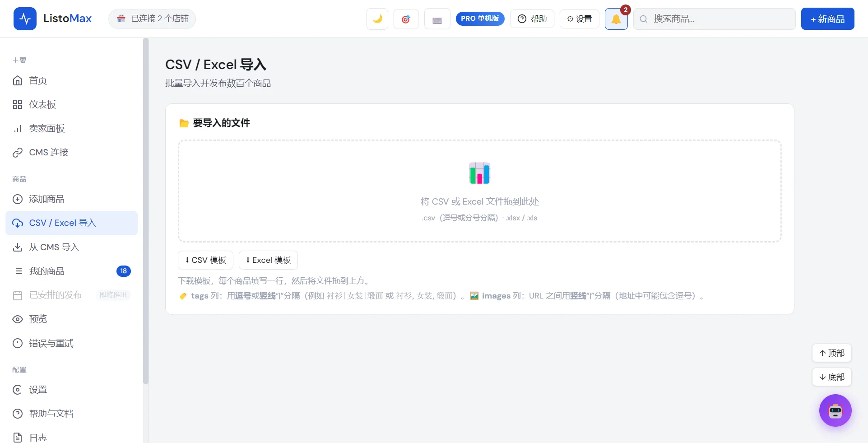Click the 已连接 2 个店铺 status pill
The height and width of the screenshot is (443, 868).
(152, 19)
